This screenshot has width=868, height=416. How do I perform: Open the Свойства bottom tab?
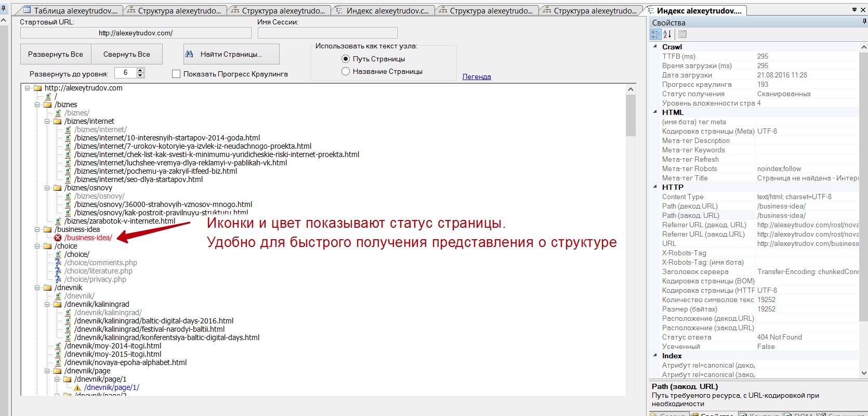point(713,414)
